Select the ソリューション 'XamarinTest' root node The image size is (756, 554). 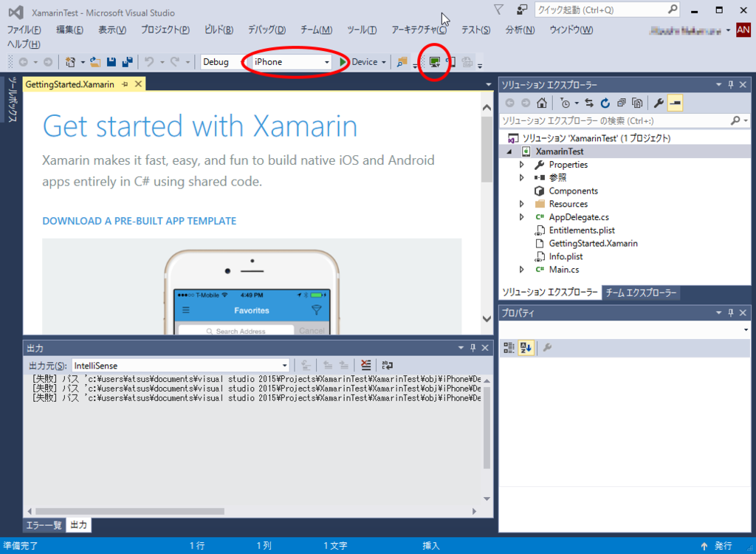click(596, 139)
